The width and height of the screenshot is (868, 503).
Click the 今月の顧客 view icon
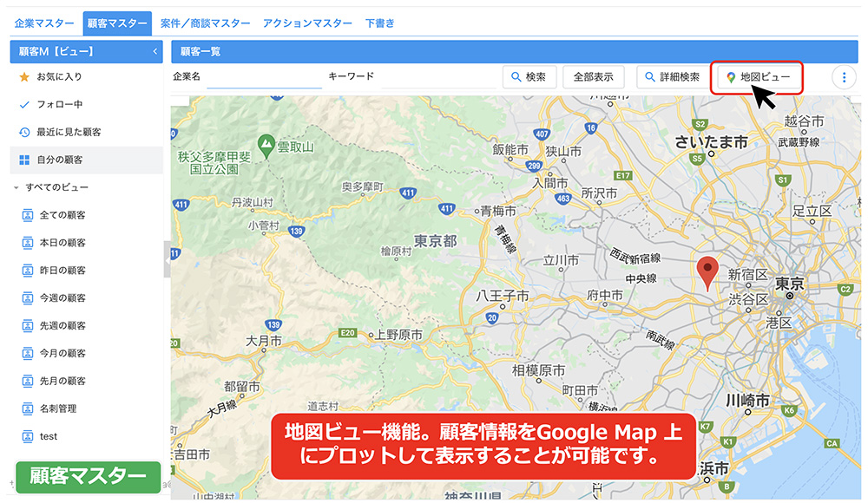pyautogui.click(x=27, y=354)
